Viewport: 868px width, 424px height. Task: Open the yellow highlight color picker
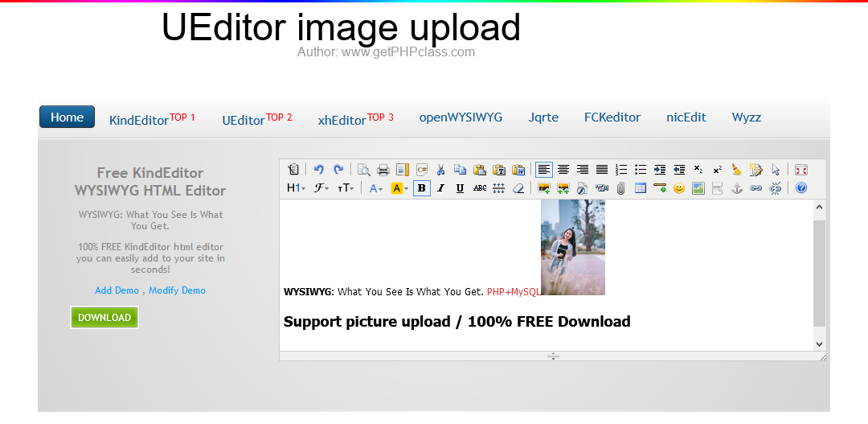click(x=399, y=188)
